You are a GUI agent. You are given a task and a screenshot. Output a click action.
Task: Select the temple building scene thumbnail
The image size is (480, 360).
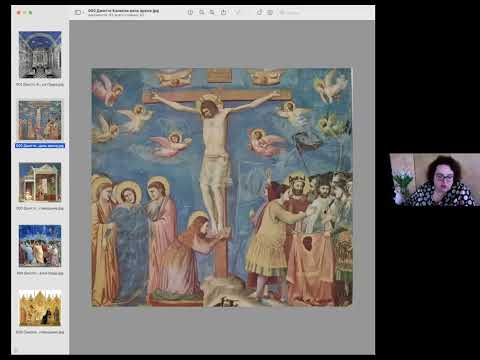[40, 182]
